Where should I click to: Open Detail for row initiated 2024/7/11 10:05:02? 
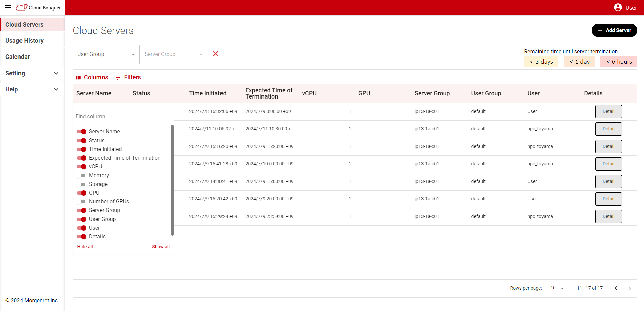pos(608,129)
